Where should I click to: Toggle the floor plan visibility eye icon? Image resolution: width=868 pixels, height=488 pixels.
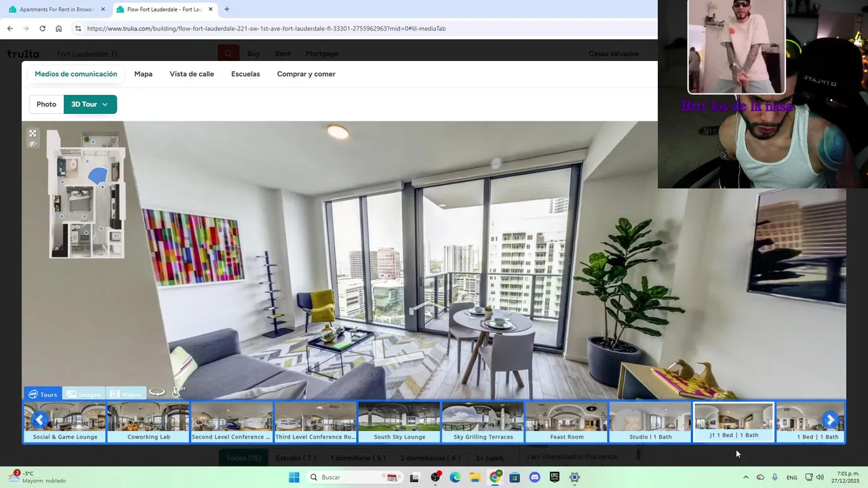(33, 144)
